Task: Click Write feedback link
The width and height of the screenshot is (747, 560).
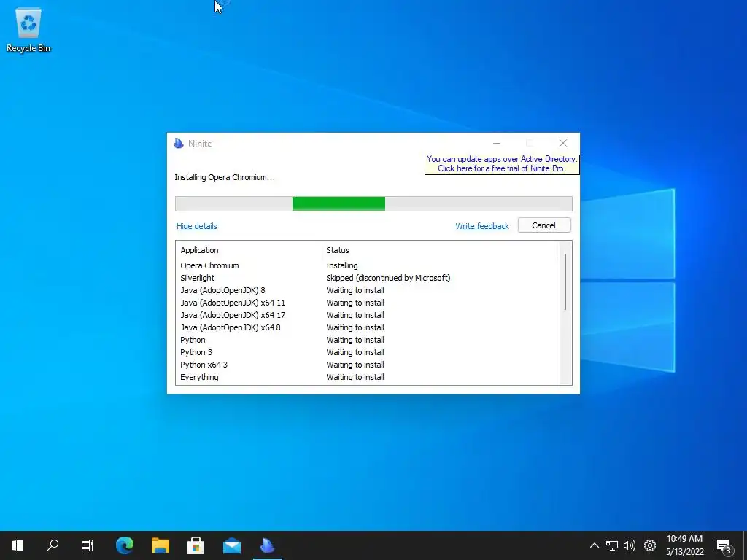Action: 482,226
